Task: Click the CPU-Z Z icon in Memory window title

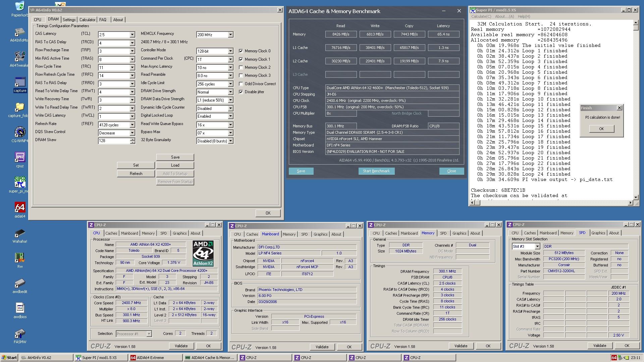Action: click(x=370, y=225)
